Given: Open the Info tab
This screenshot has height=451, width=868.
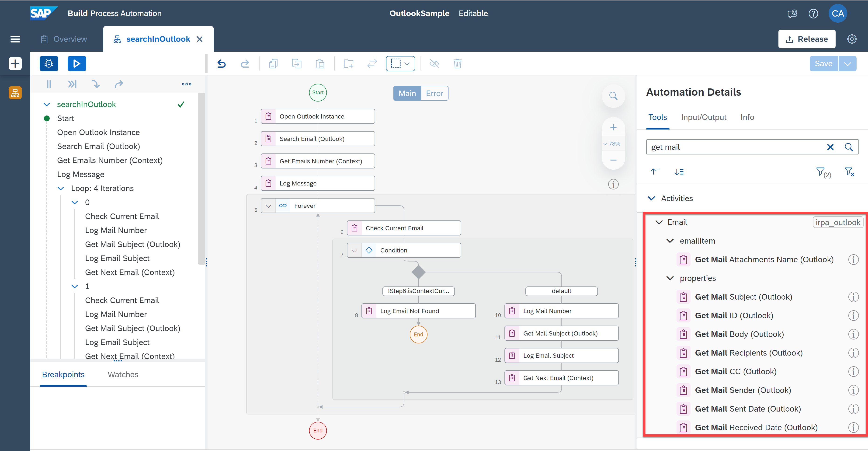Looking at the screenshot, I should click(x=747, y=117).
